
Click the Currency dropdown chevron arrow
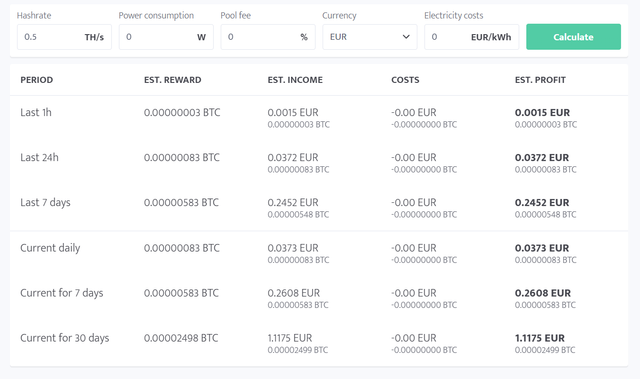coord(406,37)
